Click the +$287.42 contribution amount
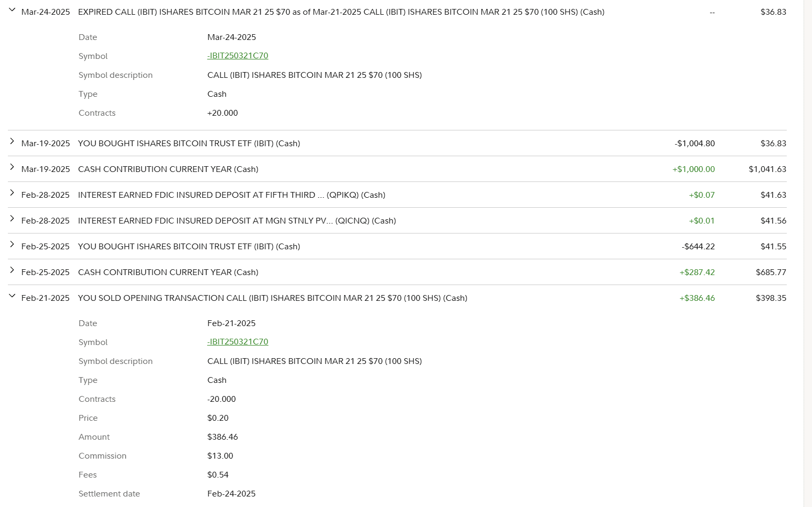 click(x=697, y=272)
